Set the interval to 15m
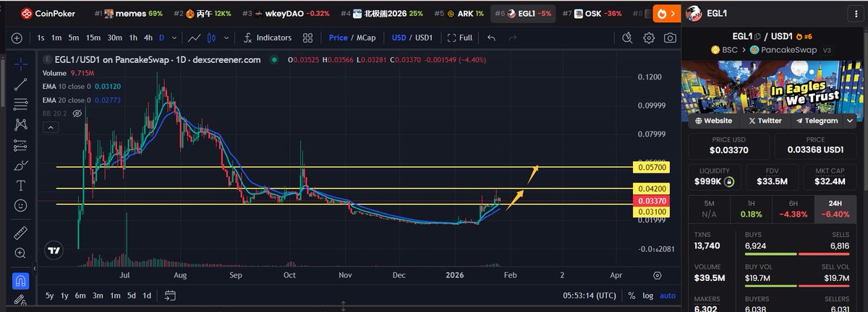This screenshot has height=312, width=868. click(93, 38)
